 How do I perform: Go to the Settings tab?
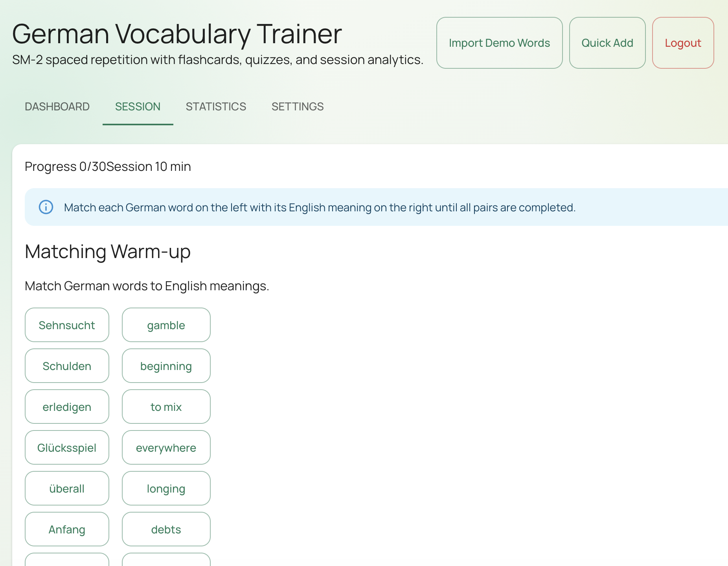pyautogui.click(x=298, y=106)
